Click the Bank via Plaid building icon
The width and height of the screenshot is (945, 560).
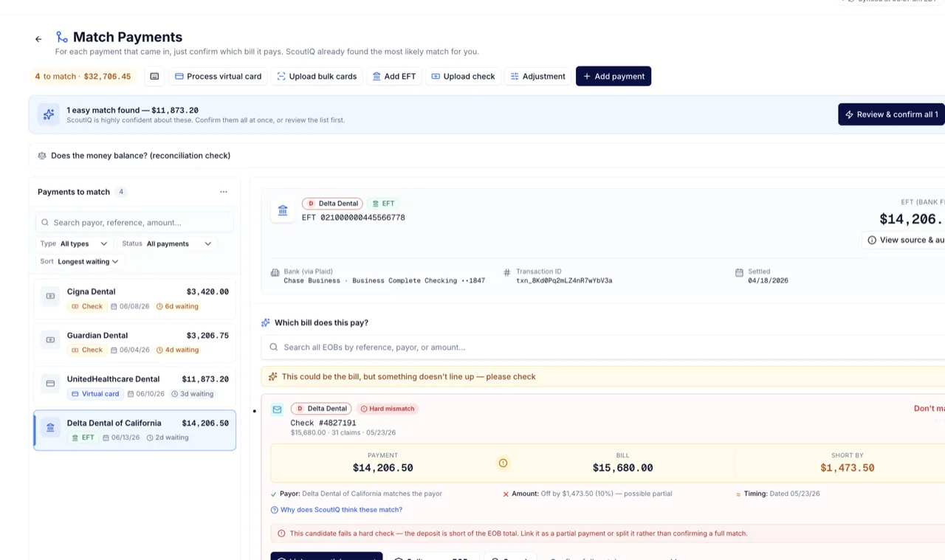click(275, 272)
